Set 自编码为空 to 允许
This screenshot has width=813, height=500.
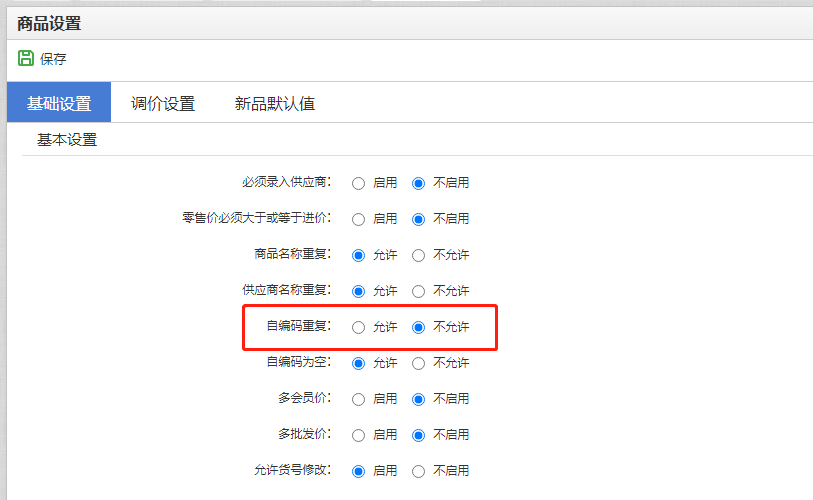(358, 364)
